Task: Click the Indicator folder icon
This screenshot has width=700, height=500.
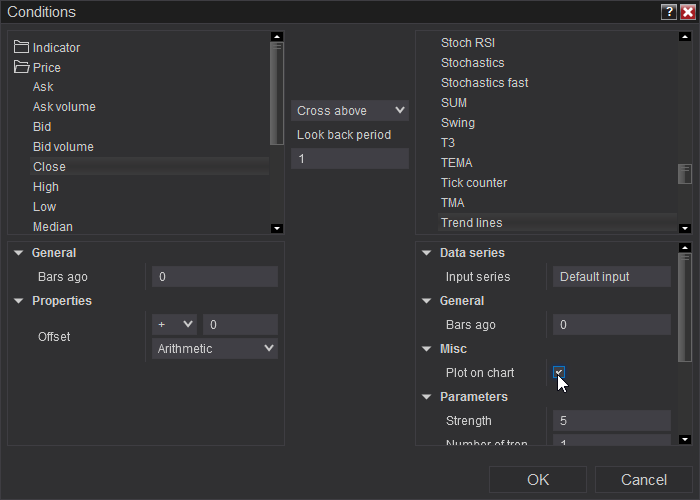Action: (22, 47)
